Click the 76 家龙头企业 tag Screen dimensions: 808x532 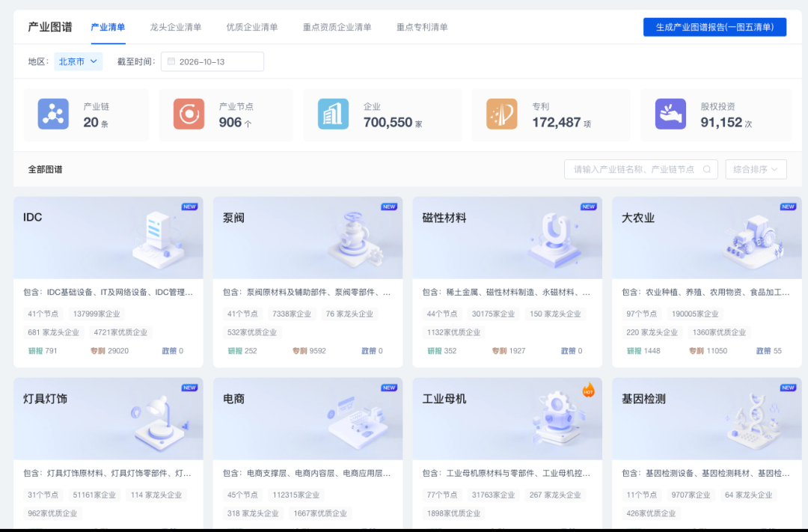(349, 314)
